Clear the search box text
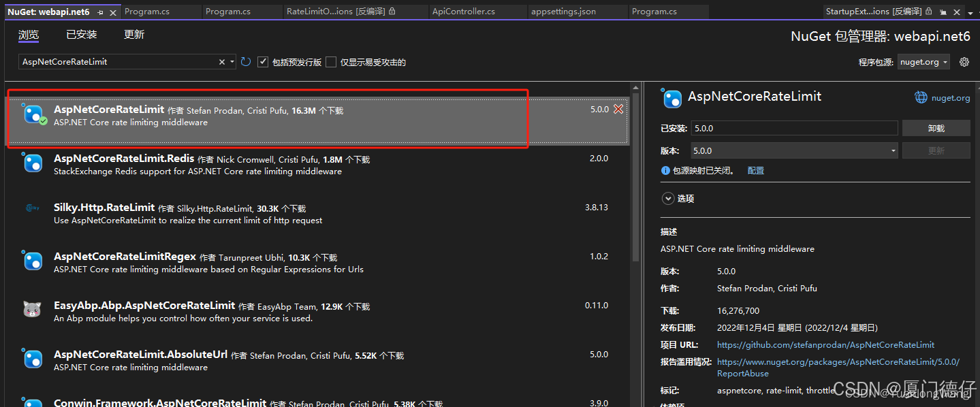Screen dimensions: 980x407 [222, 62]
